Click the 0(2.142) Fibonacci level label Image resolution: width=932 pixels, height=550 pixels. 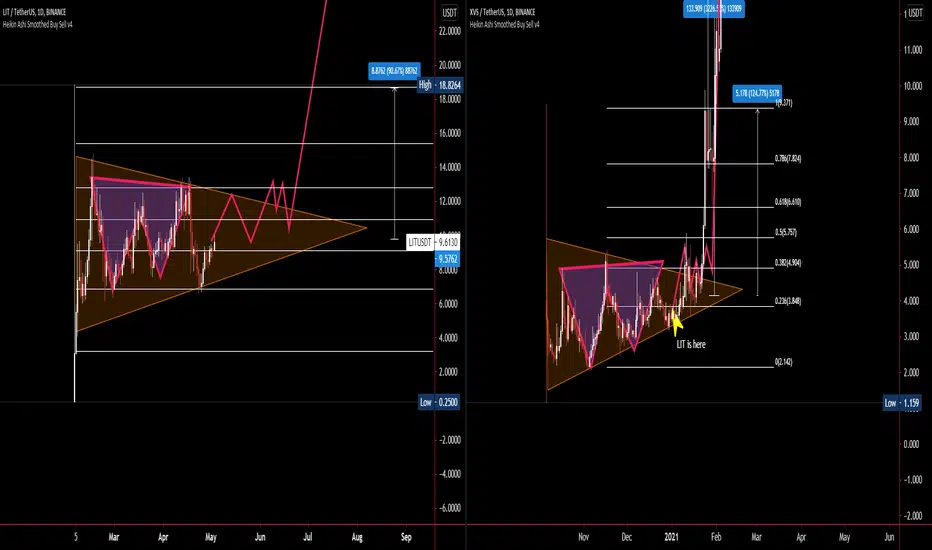pyautogui.click(x=783, y=362)
